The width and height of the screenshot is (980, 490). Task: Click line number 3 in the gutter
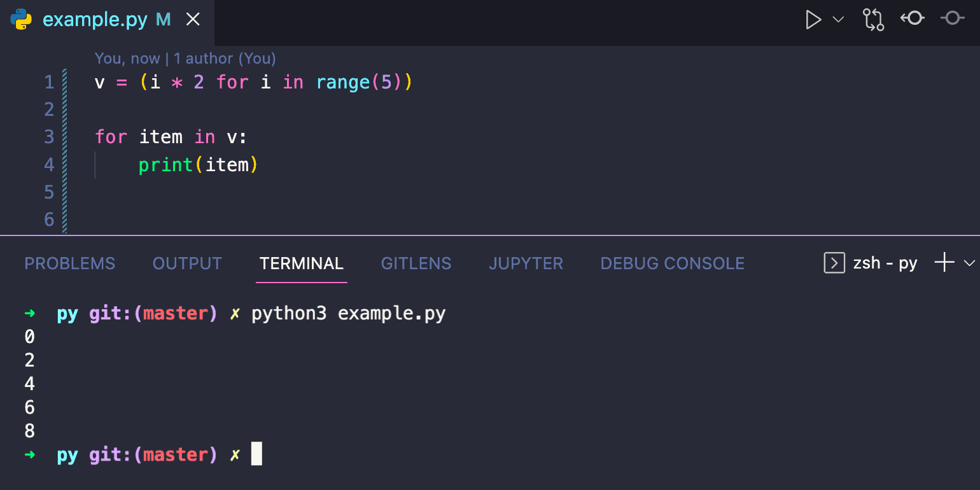pos(49,136)
